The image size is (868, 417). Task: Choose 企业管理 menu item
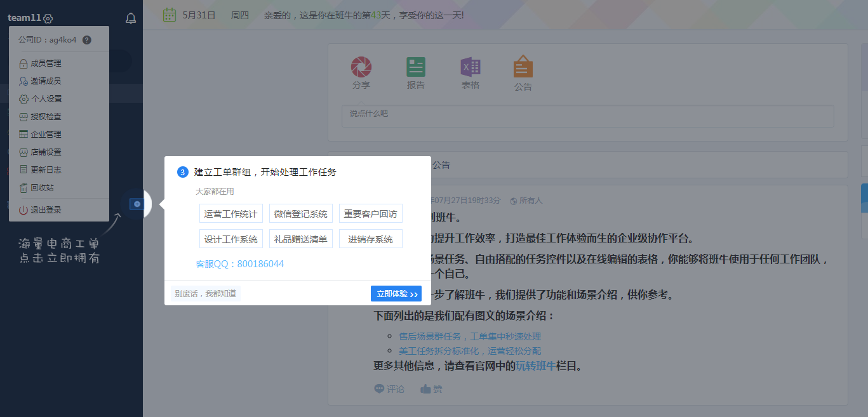pos(46,135)
